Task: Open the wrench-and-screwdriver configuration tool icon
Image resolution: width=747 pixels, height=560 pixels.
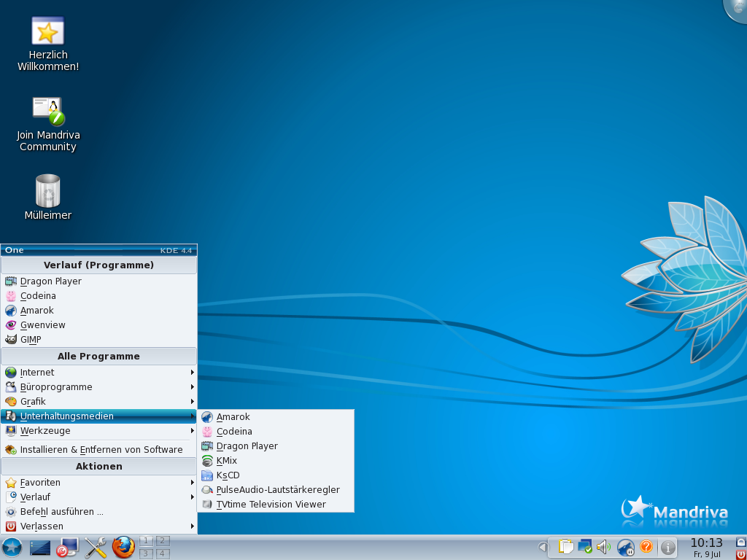Action: [96, 547]
